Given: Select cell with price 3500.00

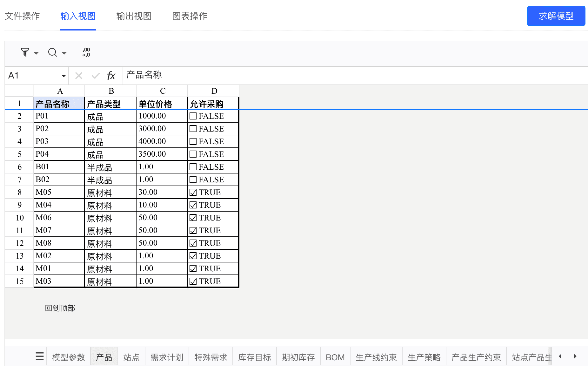Looking at the screenshot, I should [162, 154].
